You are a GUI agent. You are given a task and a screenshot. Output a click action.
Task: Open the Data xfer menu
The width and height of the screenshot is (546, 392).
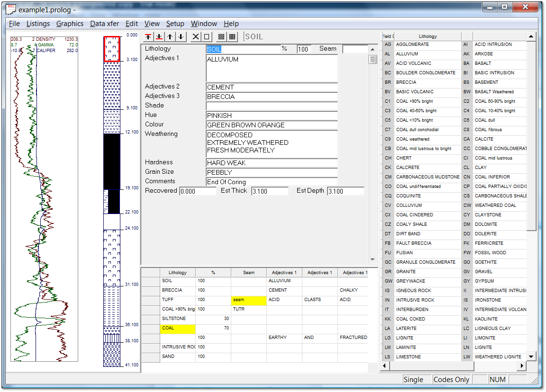pos(104,24)
